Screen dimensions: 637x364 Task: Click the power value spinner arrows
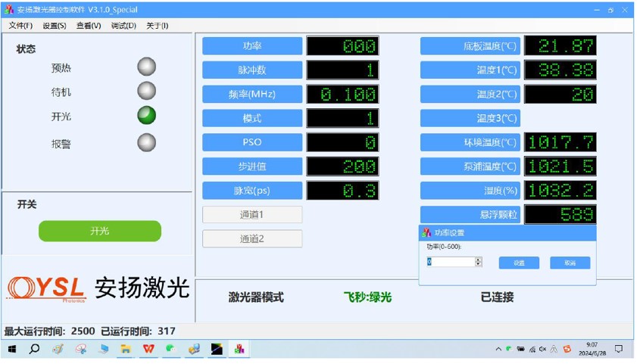coord(479,262)
